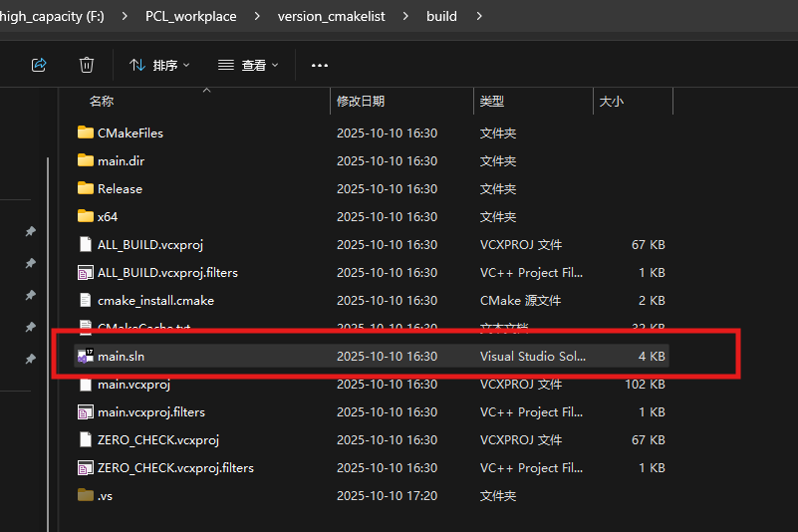Select main.sln file name
798x532 pixels.
(x=122, y=357)
